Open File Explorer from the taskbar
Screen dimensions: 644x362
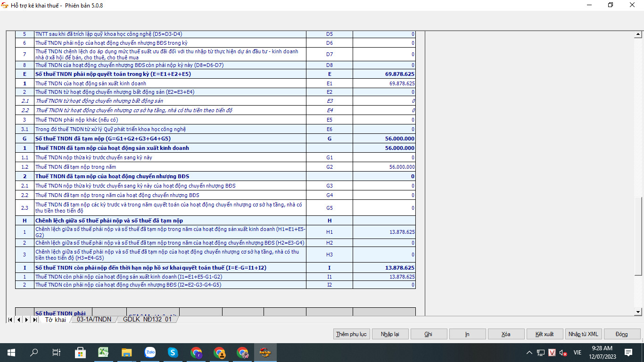126,352
